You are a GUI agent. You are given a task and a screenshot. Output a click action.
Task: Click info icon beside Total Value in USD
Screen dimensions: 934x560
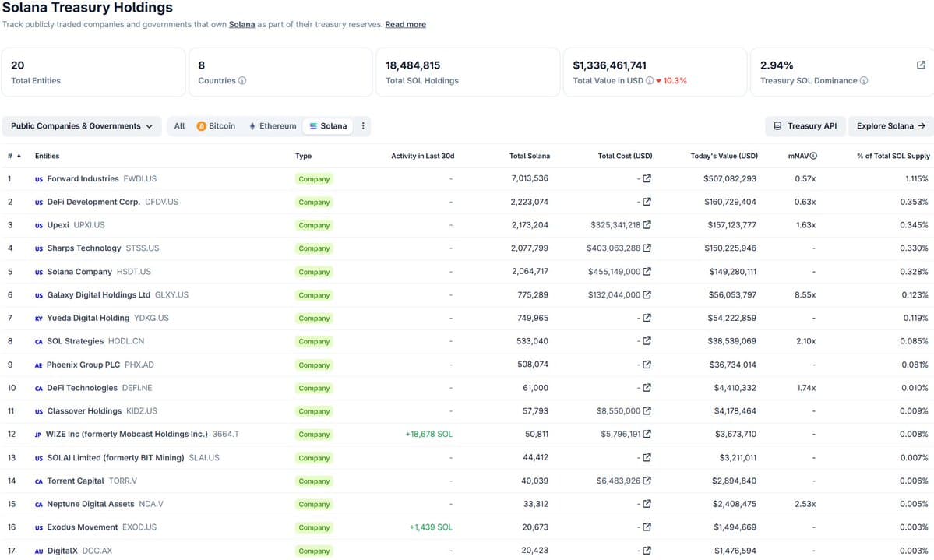coord(649,80)
